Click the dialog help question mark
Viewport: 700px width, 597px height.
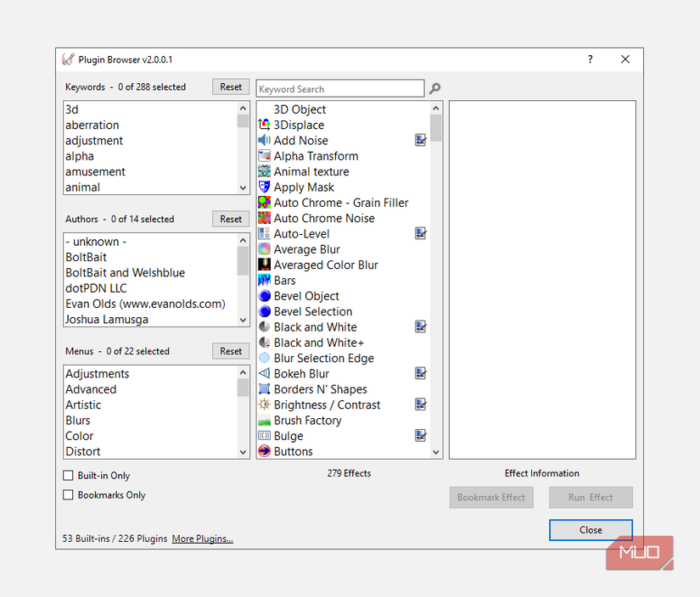click(x=590, y=59)
